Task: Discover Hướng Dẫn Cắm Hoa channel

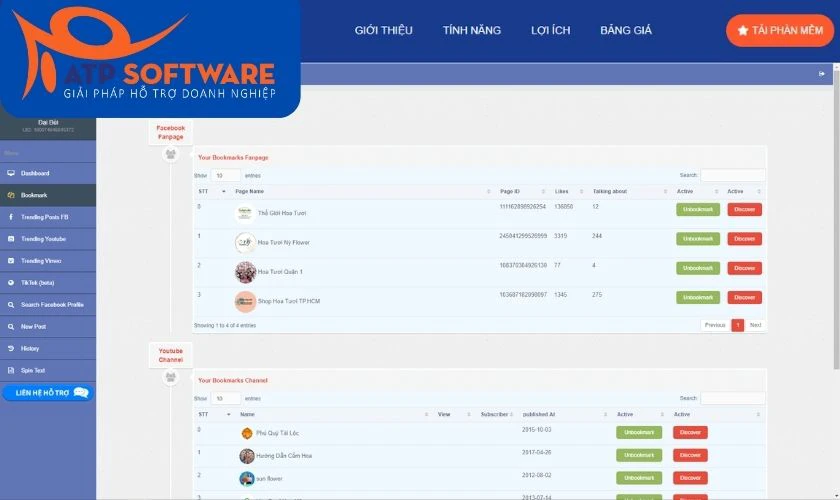Action: click(x=690, y=455)
